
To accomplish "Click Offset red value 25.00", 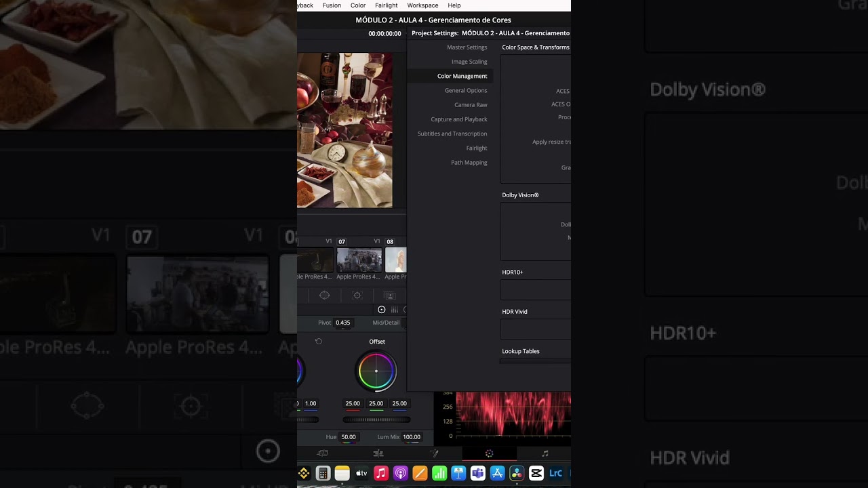I will pos(353,403).
